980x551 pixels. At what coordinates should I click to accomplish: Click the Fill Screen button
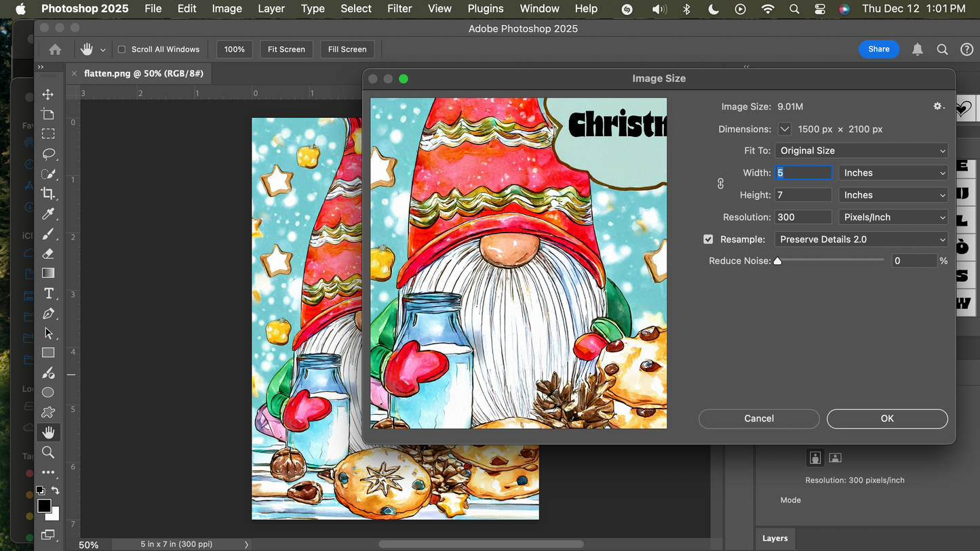(x=347, y=49)
